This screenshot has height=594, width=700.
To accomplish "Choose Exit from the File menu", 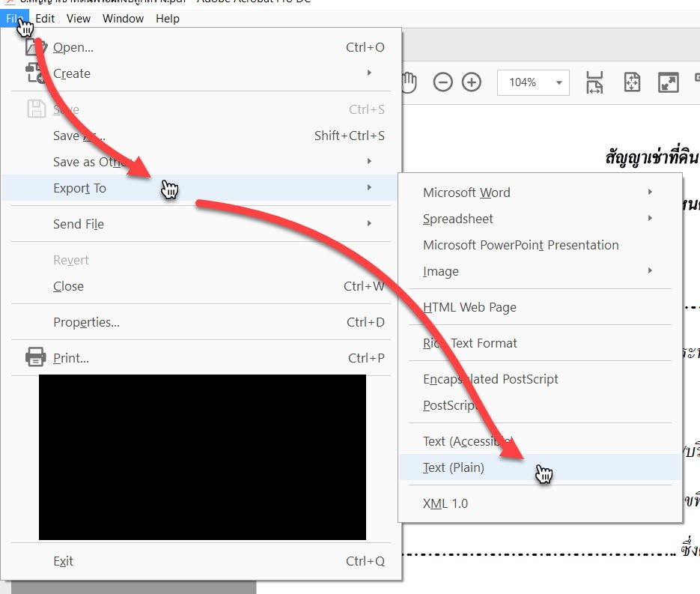I will [199, 561].
